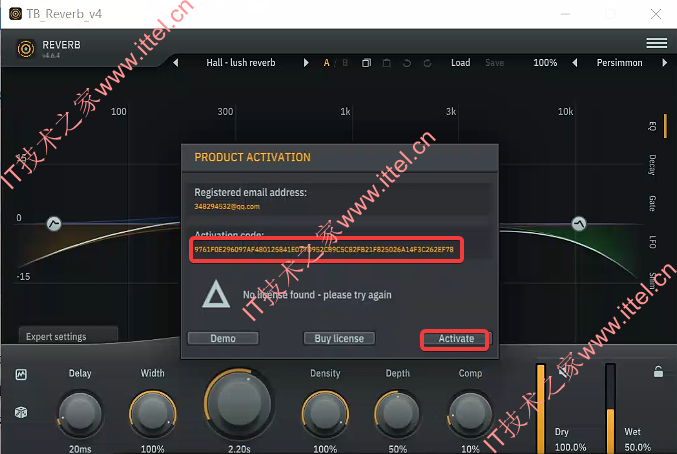Open the Gate tab
Image resolution: width=677 pixels, height=454 pixels.
click(x=652, y=203)
